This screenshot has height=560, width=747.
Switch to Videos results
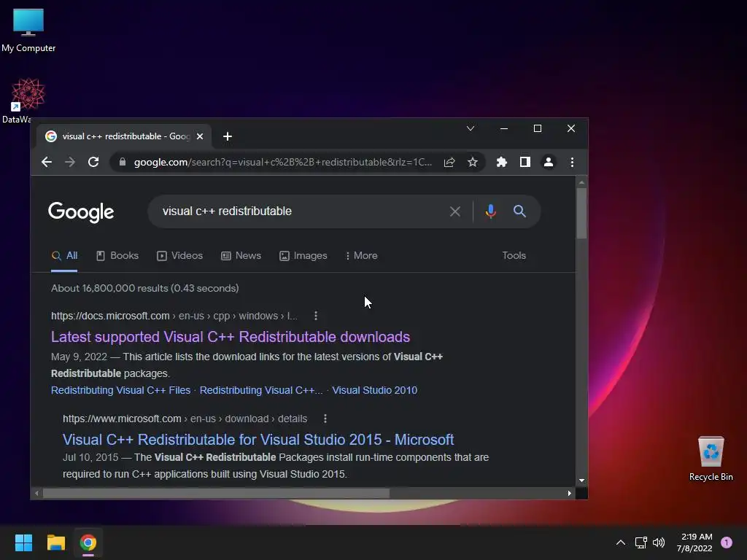179,256
